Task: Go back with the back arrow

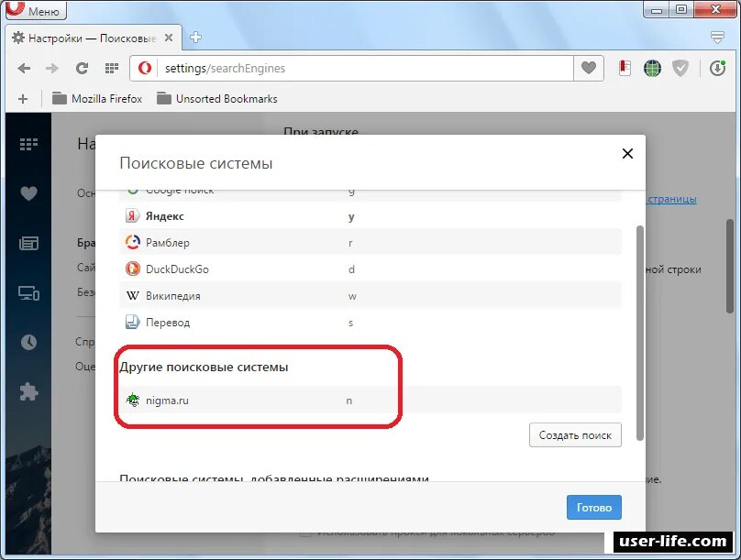Action: pyautogui.click(x=24, y=69)
